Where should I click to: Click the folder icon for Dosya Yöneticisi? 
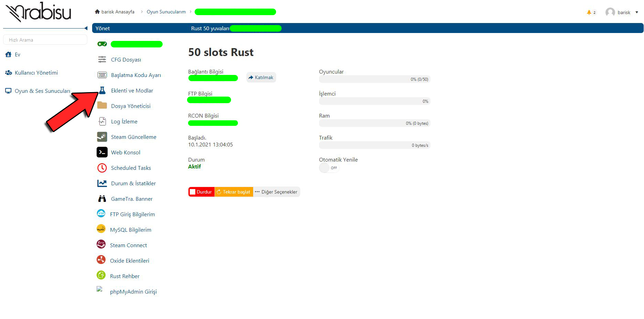click(102, 105)
